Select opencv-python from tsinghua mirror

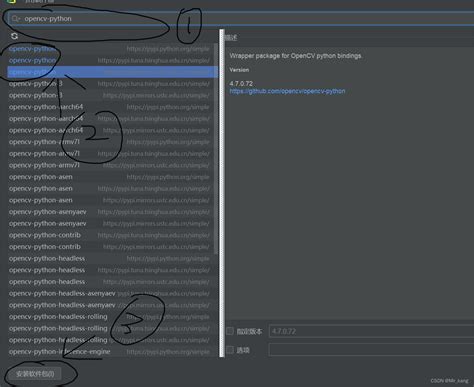point(112,60)
